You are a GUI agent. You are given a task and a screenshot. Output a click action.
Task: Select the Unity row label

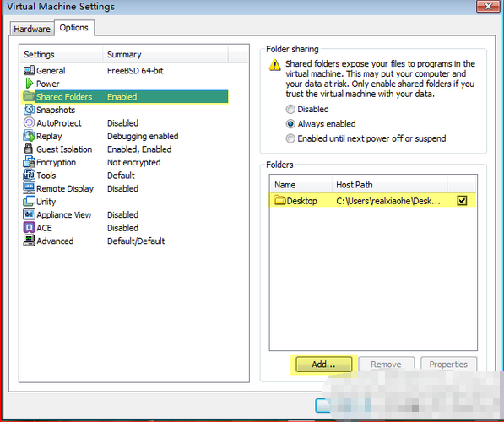click(46, 202)
